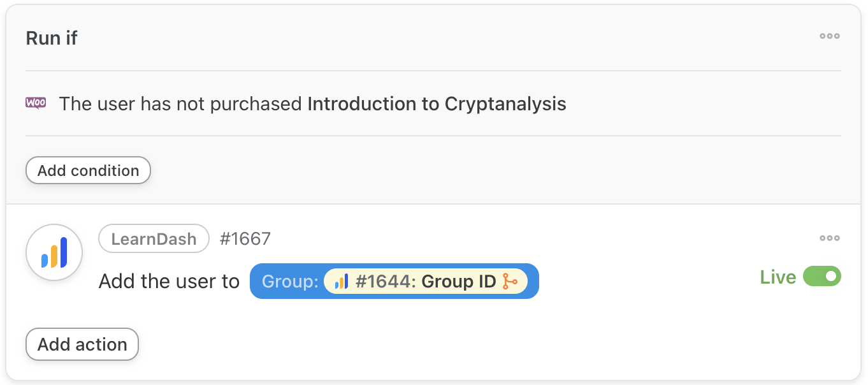Open the Run if options menu
Screen dimensions: 868x385
pos(829,36)
